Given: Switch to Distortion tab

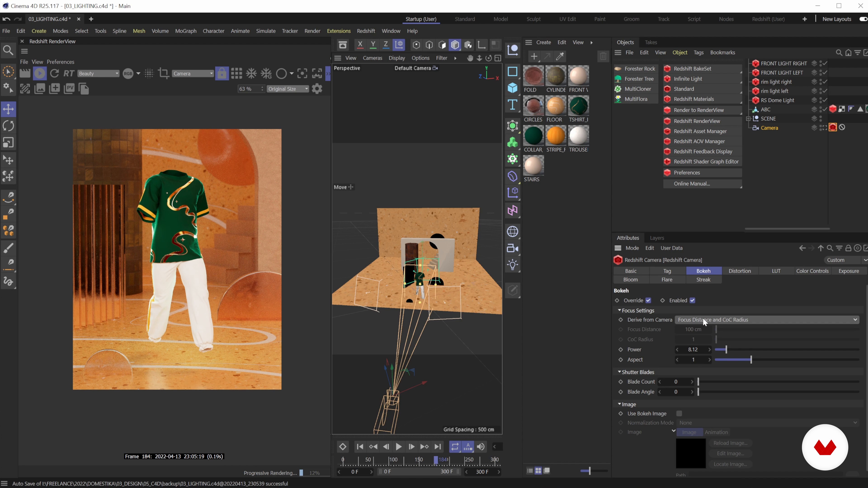Looking at the screenshot, I should tap(740, 271).
